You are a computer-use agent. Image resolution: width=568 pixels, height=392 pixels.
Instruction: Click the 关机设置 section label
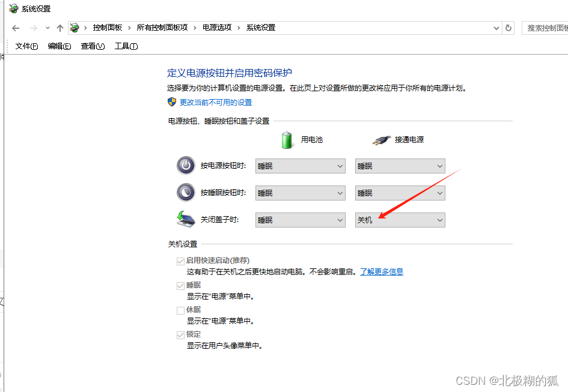pyautogui.click(x=183, y=244)
